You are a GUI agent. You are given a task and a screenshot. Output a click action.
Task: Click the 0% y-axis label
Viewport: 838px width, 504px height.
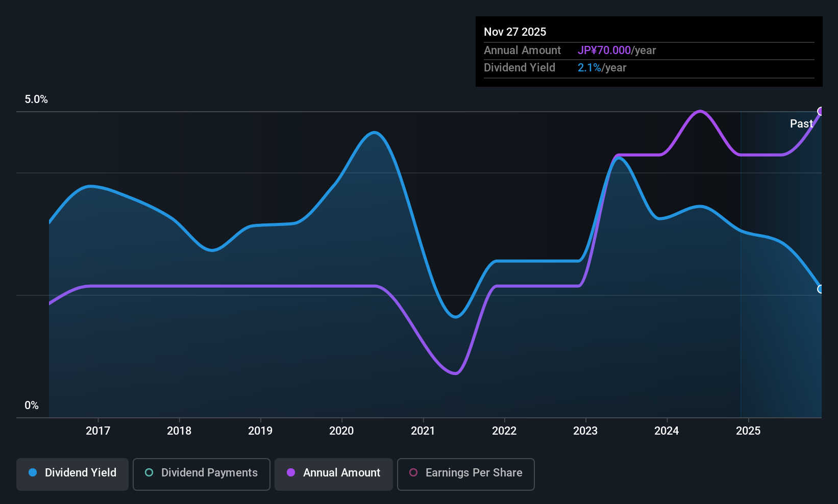[x=32, y=406]
